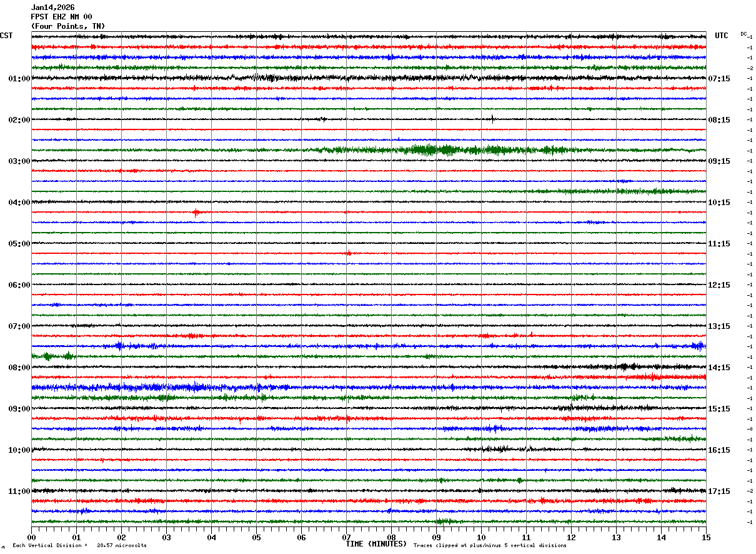This screenshot has height=554, width=756.
Task: Select the 09:00 CST time label
Action: pos(19,409)
